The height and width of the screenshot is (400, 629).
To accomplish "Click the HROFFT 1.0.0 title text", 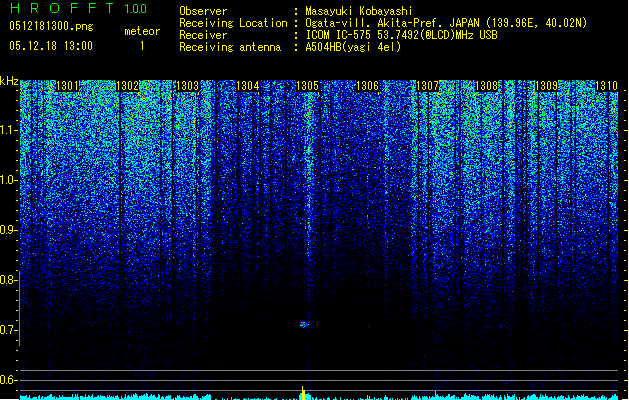I will [78, 8].
